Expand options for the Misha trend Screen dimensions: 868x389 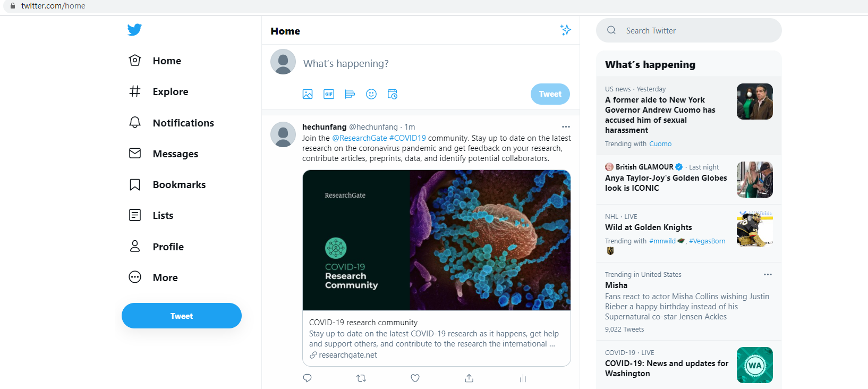768,275
